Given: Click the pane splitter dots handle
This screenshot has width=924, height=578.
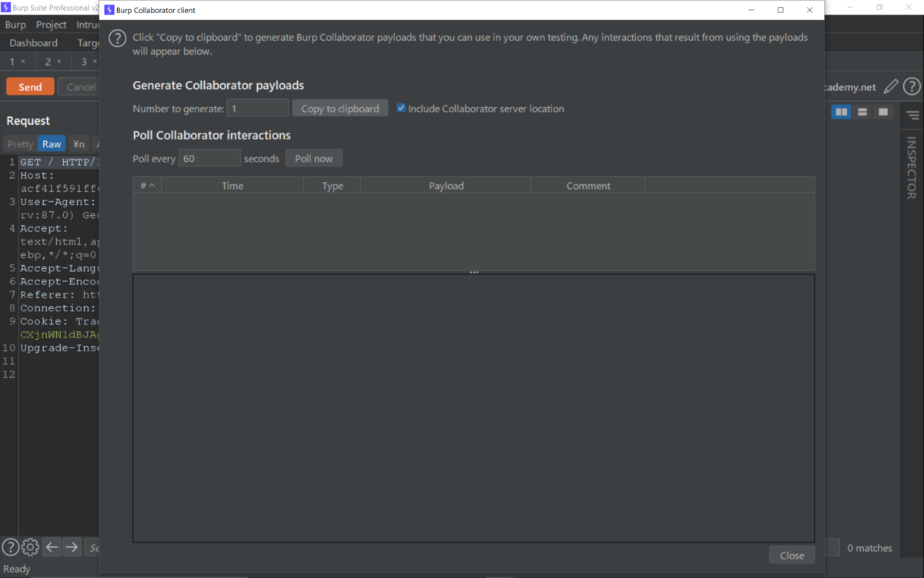Looking at the screenshot, I should [x=474, y=272].
